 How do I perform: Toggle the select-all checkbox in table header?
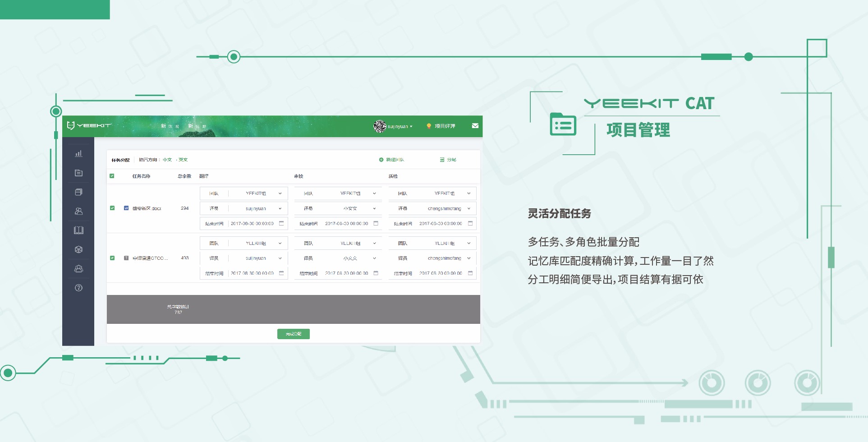112,176
